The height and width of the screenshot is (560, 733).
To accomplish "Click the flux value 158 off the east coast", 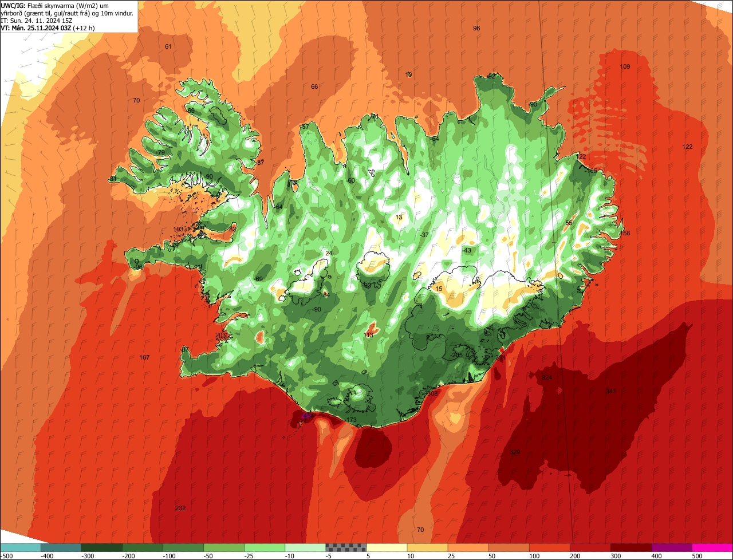I will [625, 233].
